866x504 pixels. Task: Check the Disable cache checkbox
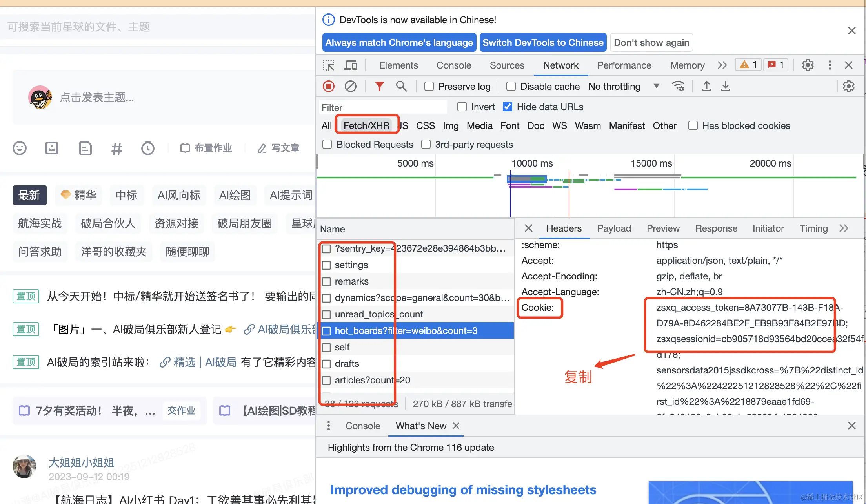(x=511, y=86)
